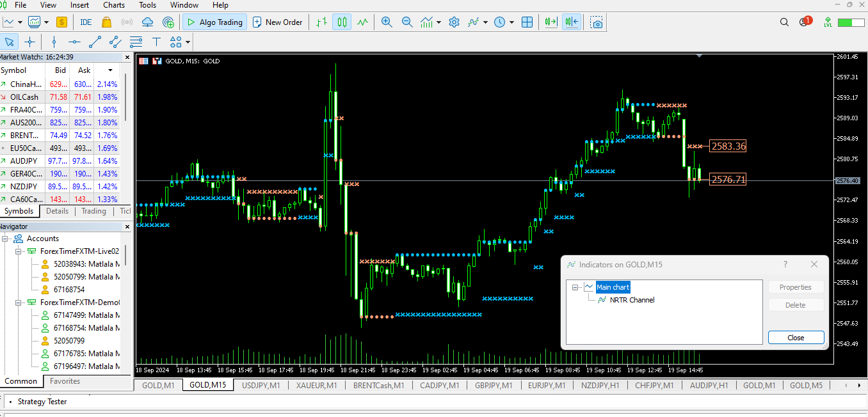Select the equidistant channel tool

pos(115,42)
